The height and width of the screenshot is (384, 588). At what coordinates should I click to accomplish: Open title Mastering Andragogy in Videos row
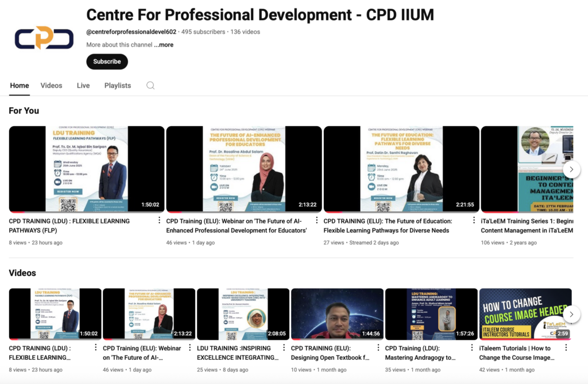tap(420, 353)
